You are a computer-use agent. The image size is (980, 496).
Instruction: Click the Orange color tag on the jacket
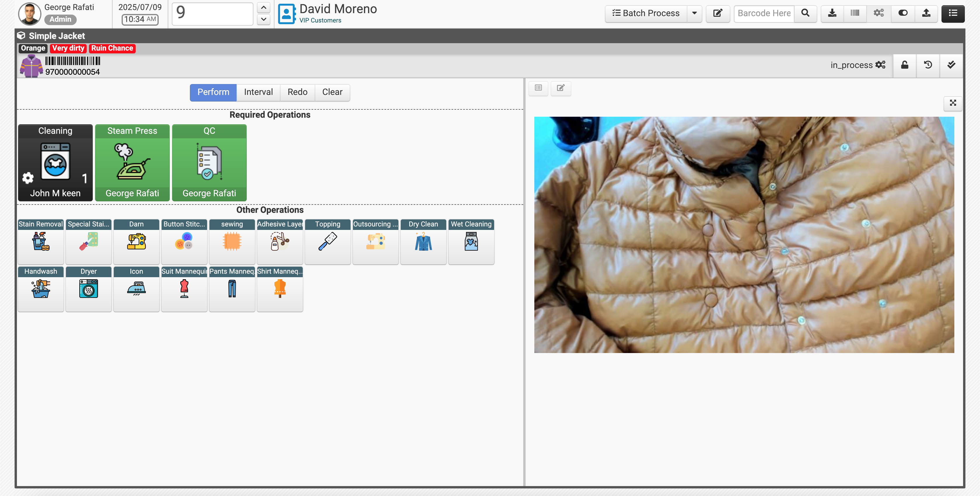tap(33, 48)
